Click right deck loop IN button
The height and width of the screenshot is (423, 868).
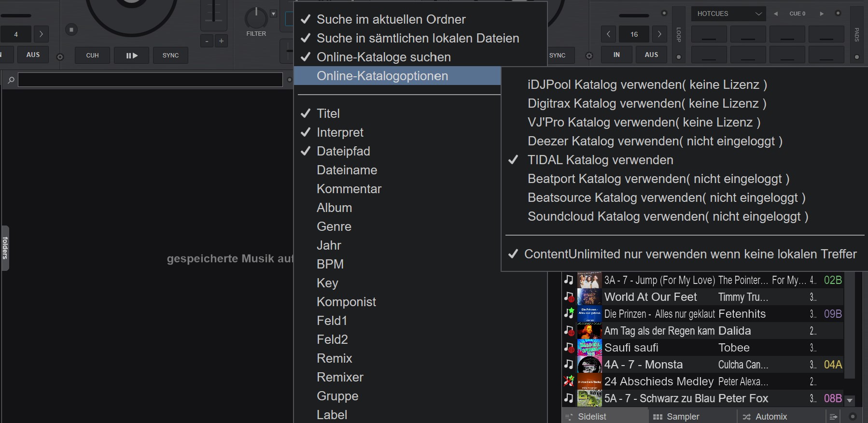[616, 55]
